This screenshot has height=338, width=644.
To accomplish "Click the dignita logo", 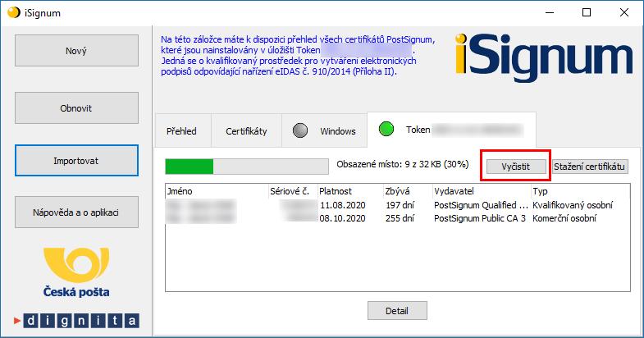I will (76, 321).
